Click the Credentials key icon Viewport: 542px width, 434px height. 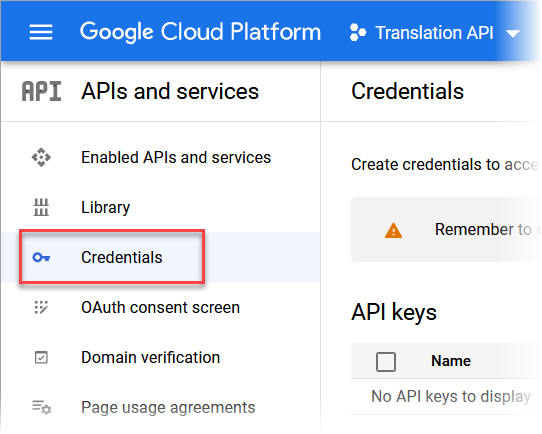click(x=41, y=257)
